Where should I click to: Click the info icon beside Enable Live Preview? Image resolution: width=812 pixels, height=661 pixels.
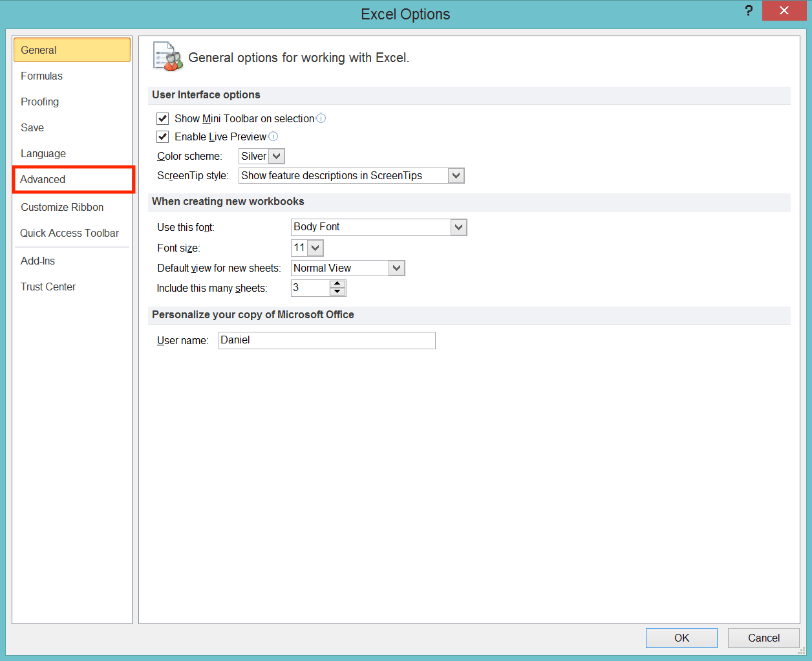click(273, 136)
